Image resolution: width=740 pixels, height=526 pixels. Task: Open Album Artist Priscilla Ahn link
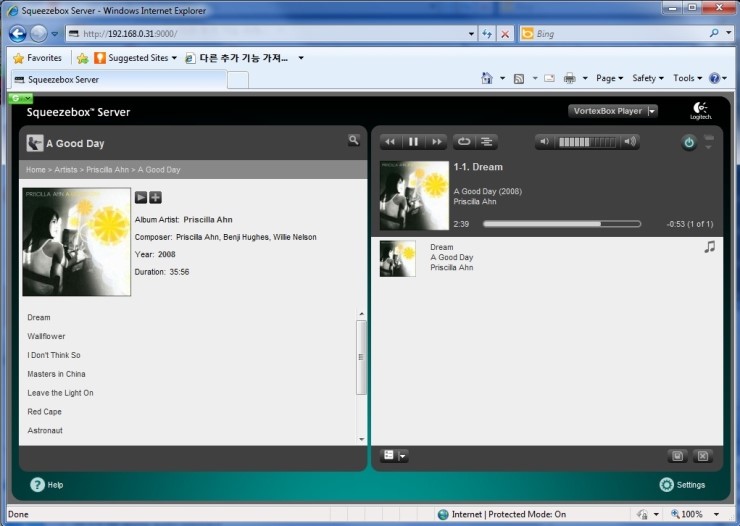tap(208, 219)
